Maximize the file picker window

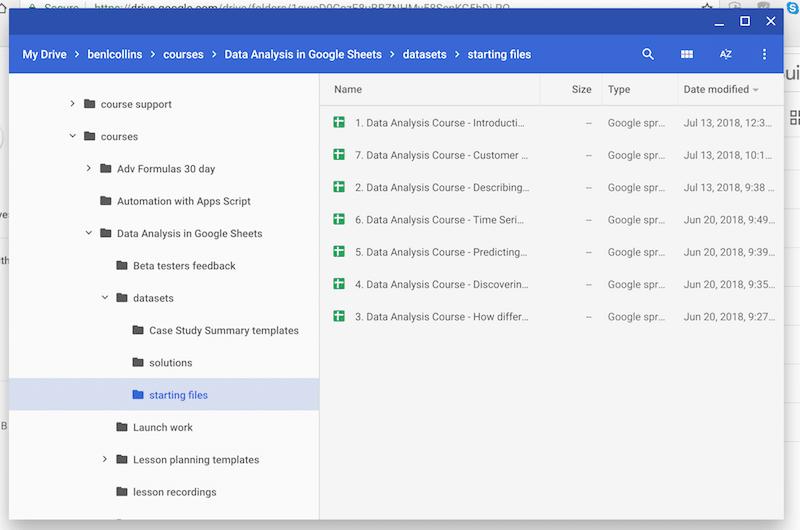tap(745, 21)
